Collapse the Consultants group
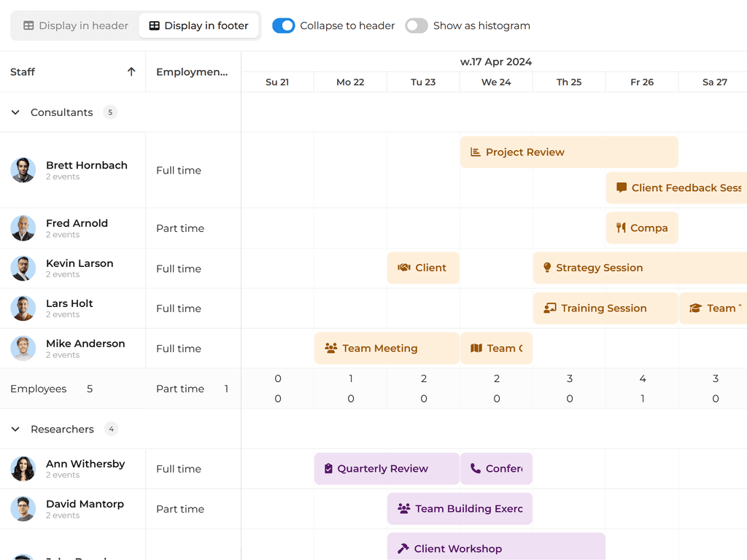 (15, 112)
